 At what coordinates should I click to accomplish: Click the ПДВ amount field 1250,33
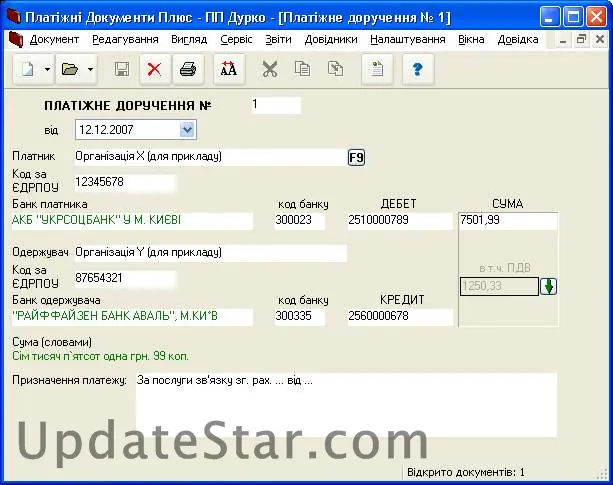click(x=499, y=286)
